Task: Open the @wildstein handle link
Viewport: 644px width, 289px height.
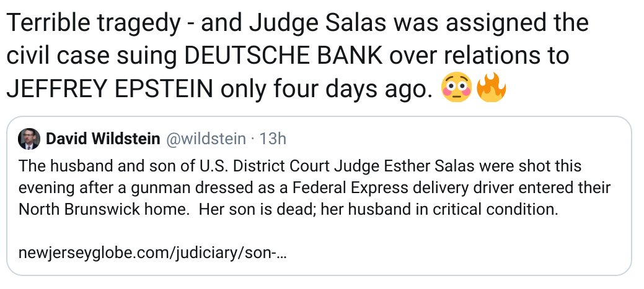Action: (x=206, y=139)
